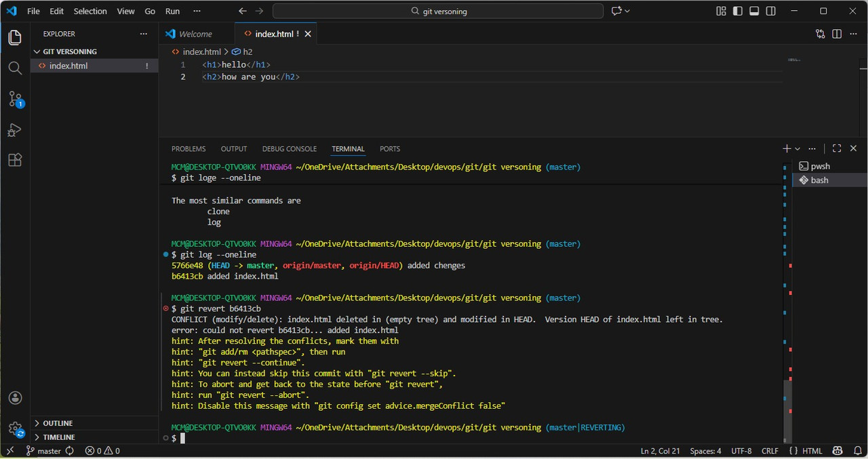
Task: Switch to the Welcome editor tab
Action: 197,34
